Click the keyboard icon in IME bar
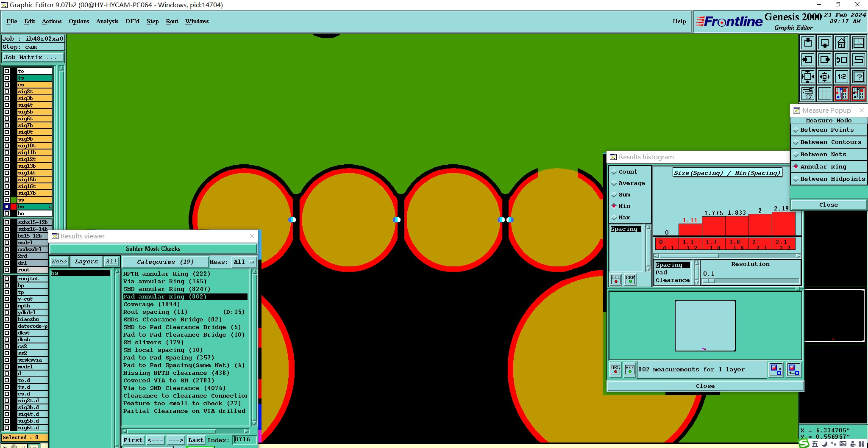This screenshot has width=868, height=448. coord(843,444)
